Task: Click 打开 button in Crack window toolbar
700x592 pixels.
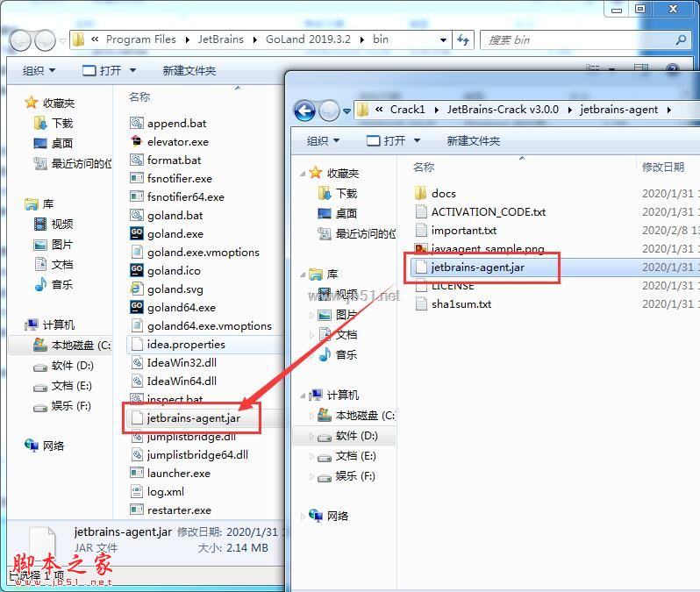Action: (387, 140)
